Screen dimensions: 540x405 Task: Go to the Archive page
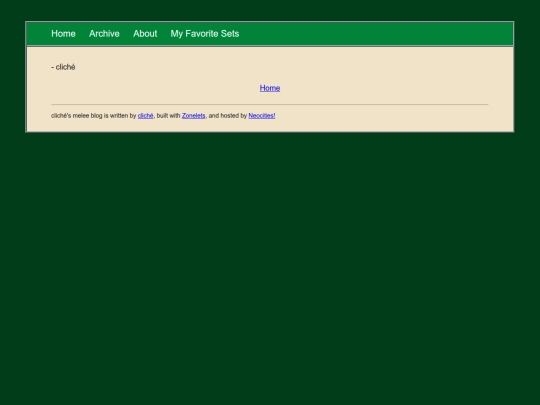(104, 34)
